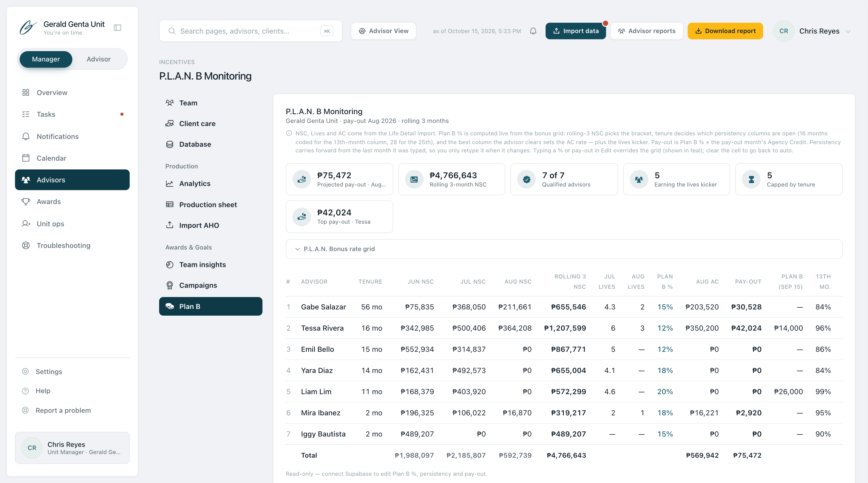Go to Unit ops section
The width and height of the screenshot is (868, 483).
coord(72,224)
